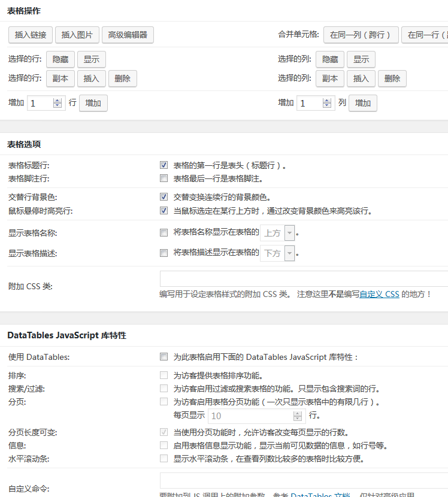Open the table description position dropdown 下方
Viewport: 448px width, 497px height.
click(277, 253)
